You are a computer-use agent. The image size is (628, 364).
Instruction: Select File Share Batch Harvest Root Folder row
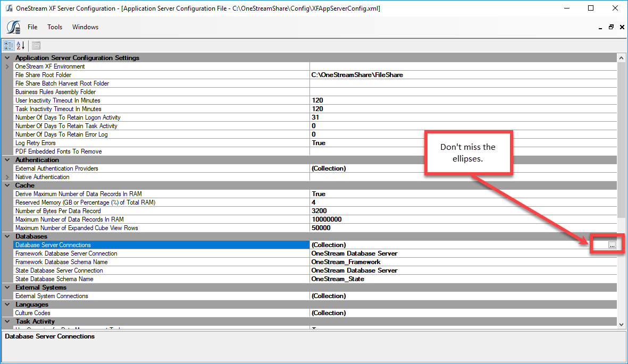(315, 83)
